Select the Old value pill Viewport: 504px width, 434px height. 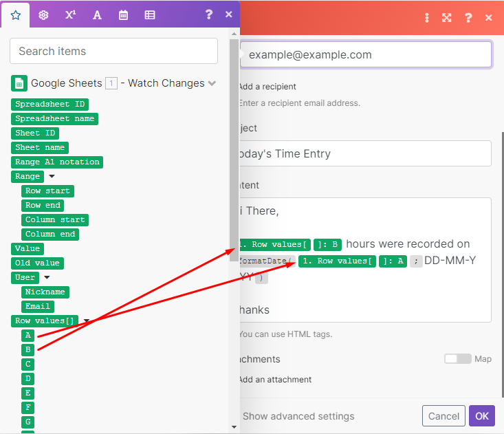[x=37, y=263]
